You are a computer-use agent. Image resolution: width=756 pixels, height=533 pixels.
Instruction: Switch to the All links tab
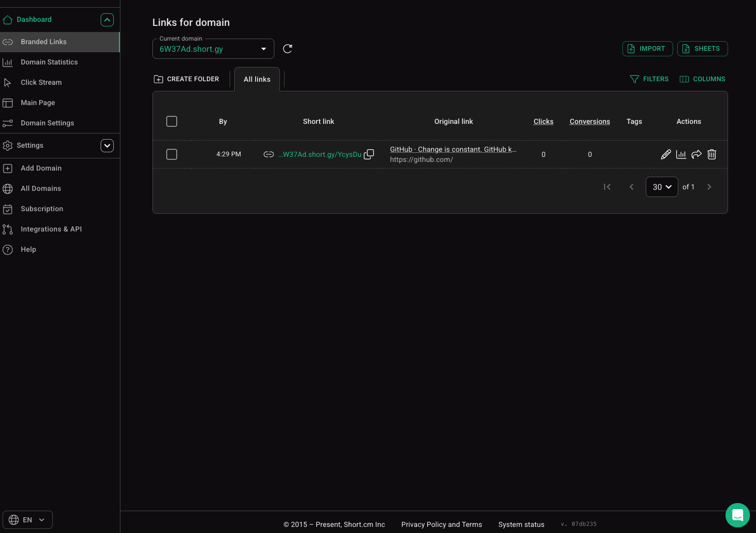pyautogui.click(x=257, y=79)
